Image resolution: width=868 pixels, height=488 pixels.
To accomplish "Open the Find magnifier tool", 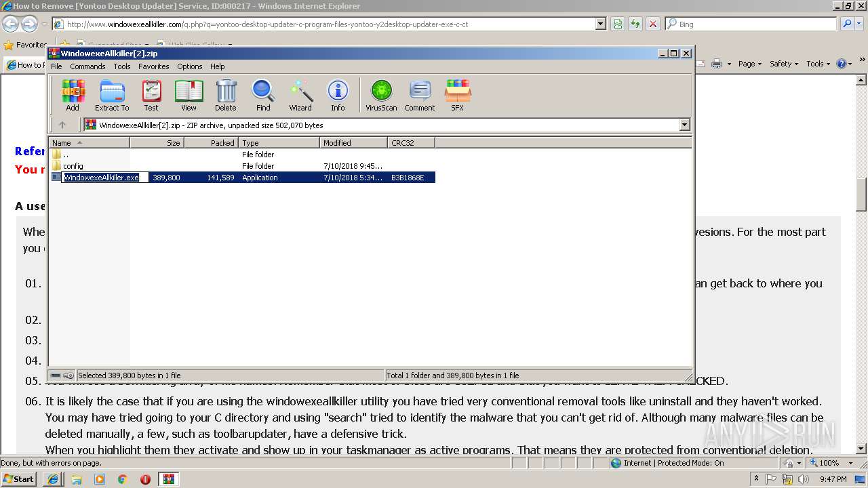I will pos(263,95).
